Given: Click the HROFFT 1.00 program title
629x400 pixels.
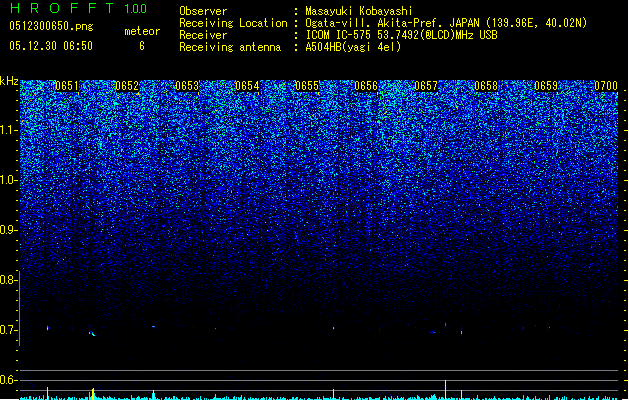Looking at the screenshot, I should coord(79,8).
